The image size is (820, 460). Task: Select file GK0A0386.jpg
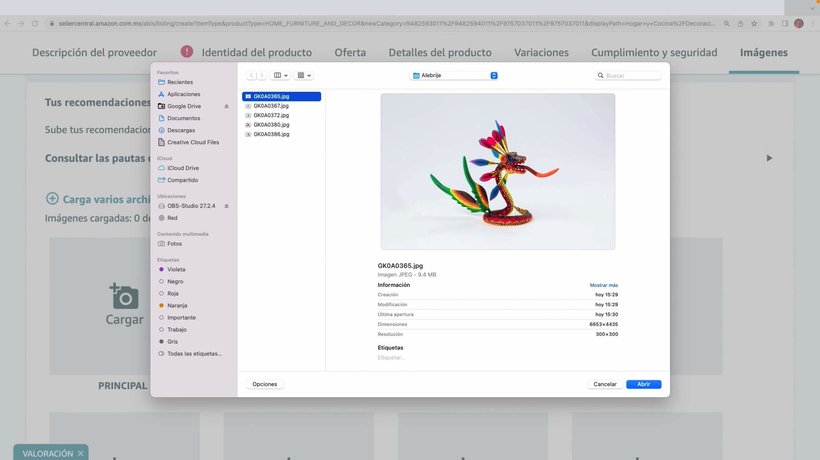[x=281, y=134]
